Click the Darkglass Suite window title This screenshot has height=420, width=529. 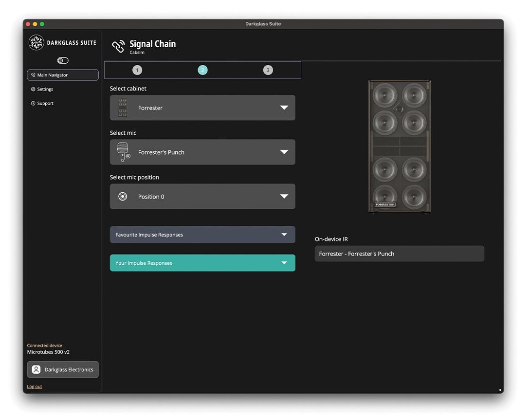[x=263, y=24]
